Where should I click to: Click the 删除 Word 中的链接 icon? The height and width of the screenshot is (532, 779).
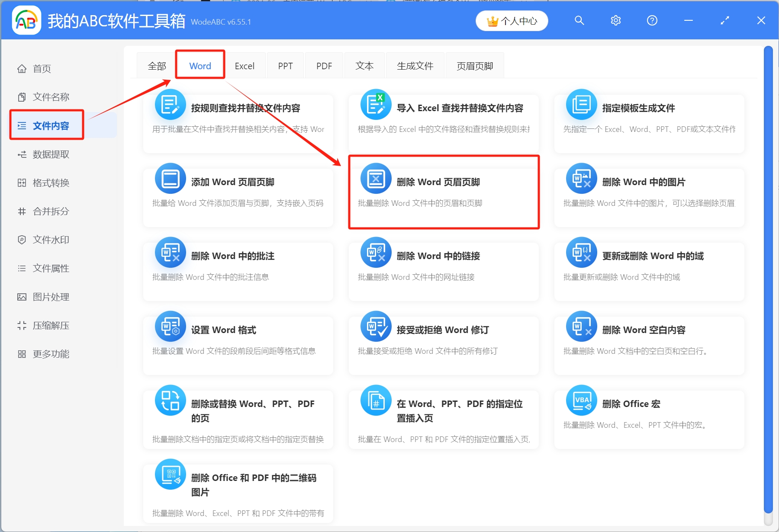(x=376, y=252)
